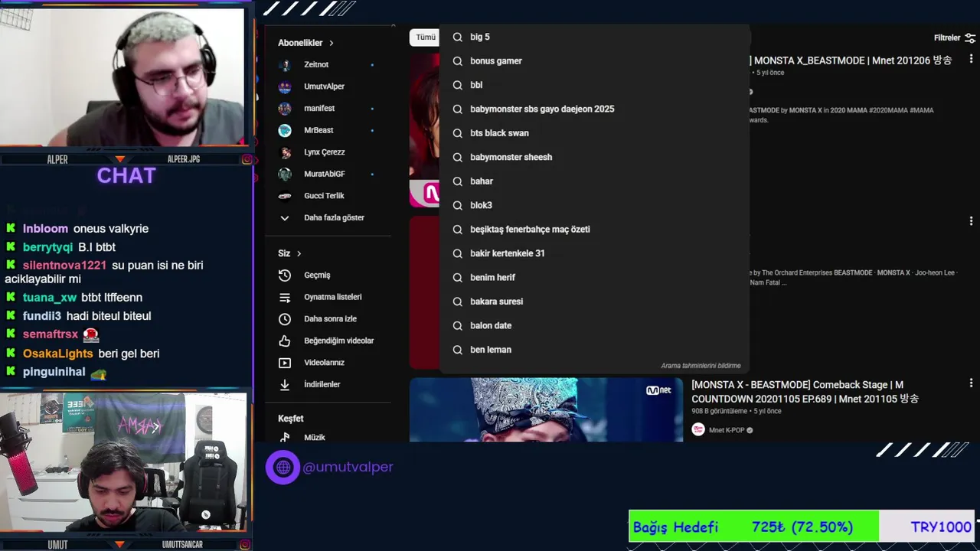
Task: Click search icon beside 'ben leman' suggestion
Action: click(458, 350)
